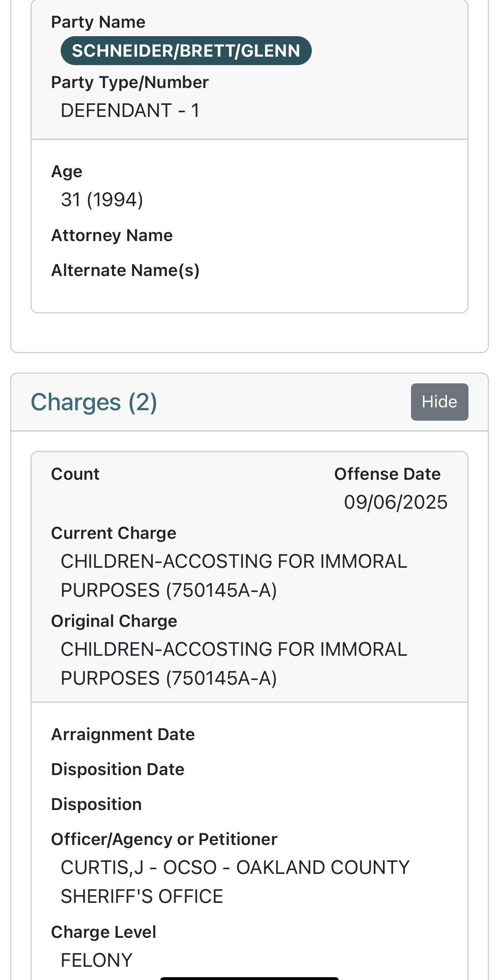Viewport: 499px width, 980px height.
Task: Click the Attorney Name field label
Action: coord(112,235)
